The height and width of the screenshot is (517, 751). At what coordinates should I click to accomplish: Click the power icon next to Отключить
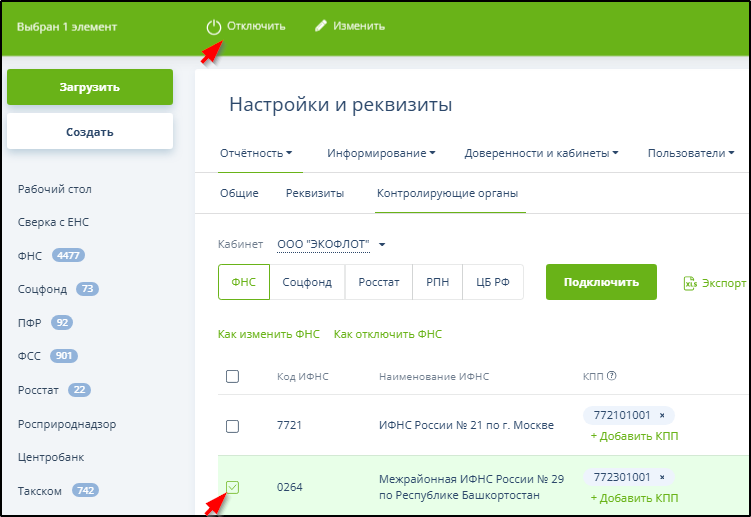(x=213, y=27)
